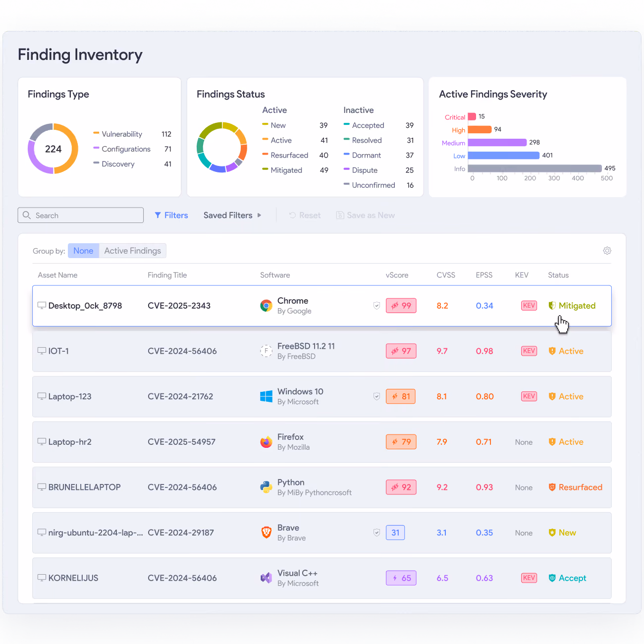Viewport: 644px width, 644px height.
Task: Click vScore 65 badge
Action: tap(401, 578)
